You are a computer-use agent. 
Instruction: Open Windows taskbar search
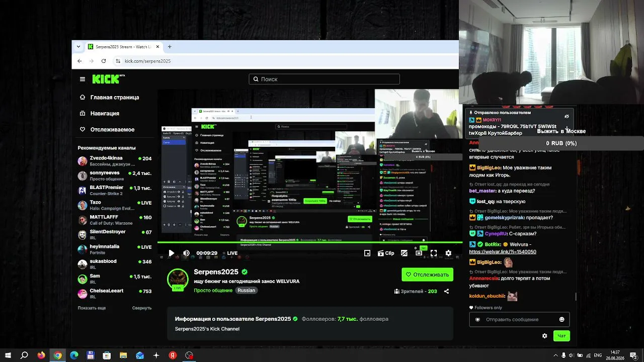(x=24, y=355)
